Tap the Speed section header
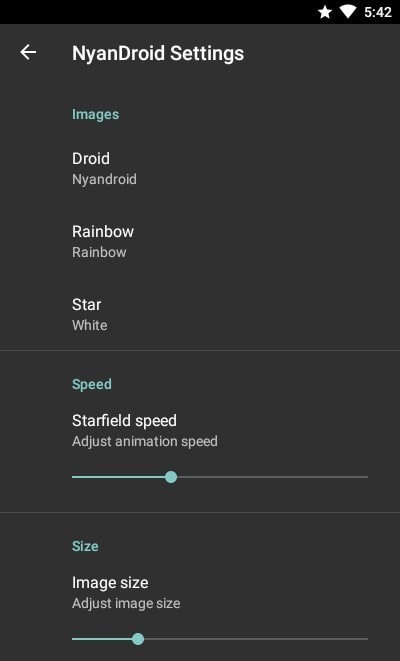Screen dimensions: 400x661 pyautogui.click(x=91, y=384)
